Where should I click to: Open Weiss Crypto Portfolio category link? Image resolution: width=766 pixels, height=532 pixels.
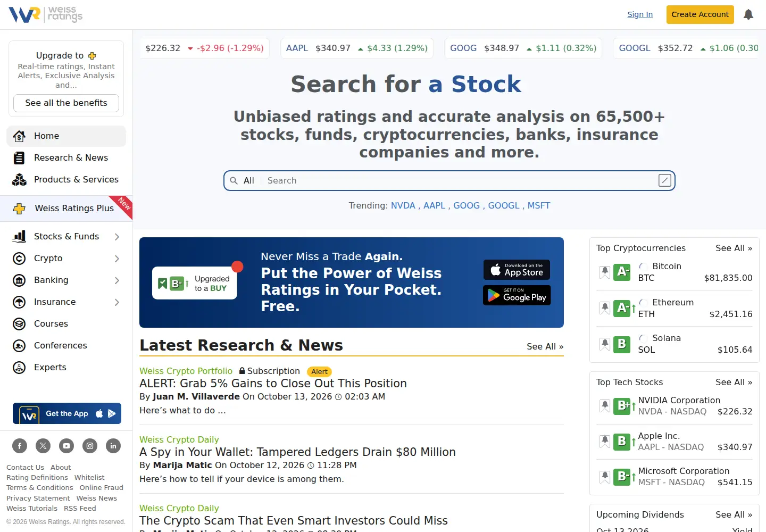click(186, 371)
